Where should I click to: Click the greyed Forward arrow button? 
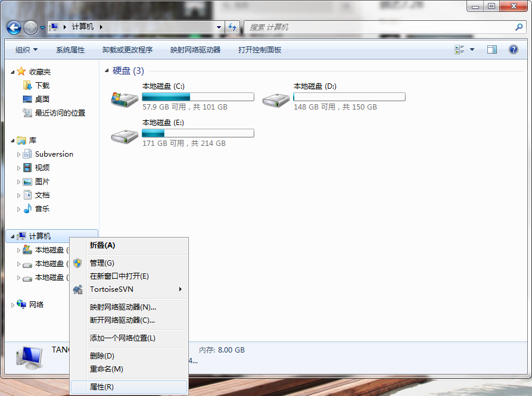[x=30, y=27]
